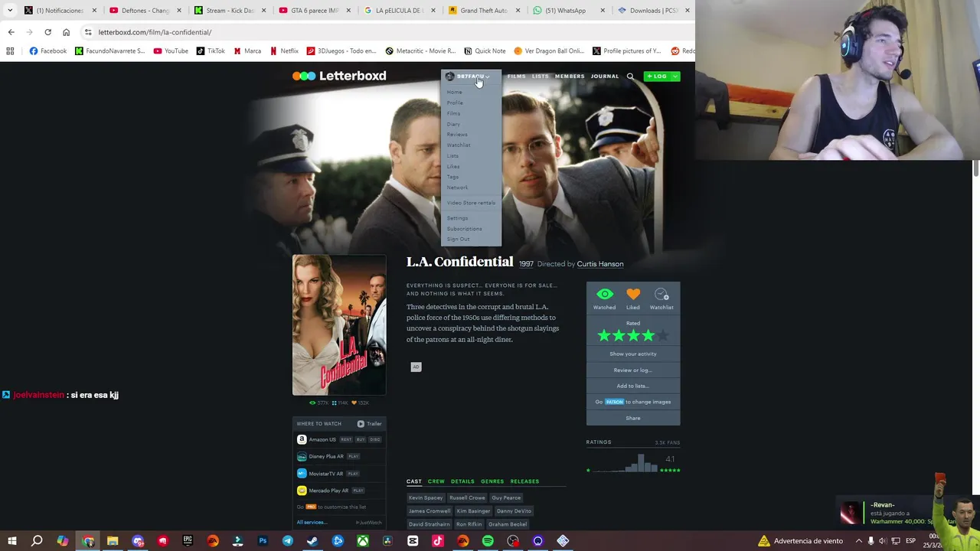The image size is (980, 551).
Task: Click the Disney Plus AR icon
Action: (x=302, y=456)
